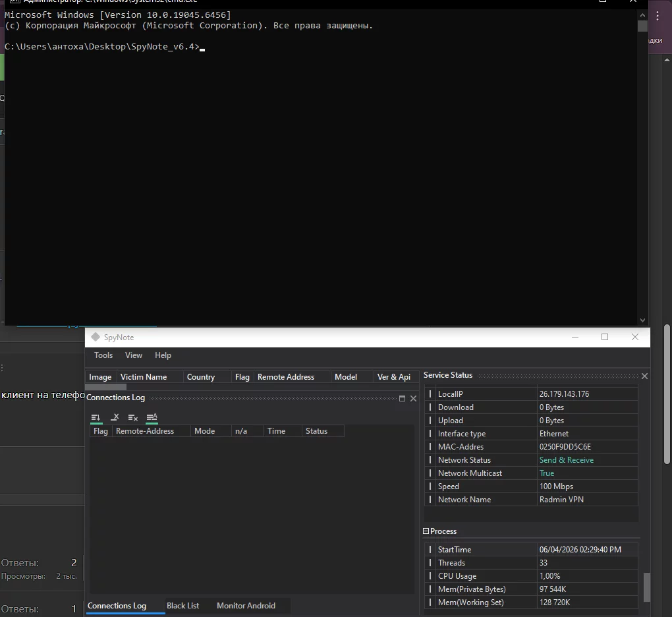The width and height of the screenshot is (672, 617).
Task: Click the remove selected entry icon in log toolbar
Action: pyautogui.click(x=115, y=417)
